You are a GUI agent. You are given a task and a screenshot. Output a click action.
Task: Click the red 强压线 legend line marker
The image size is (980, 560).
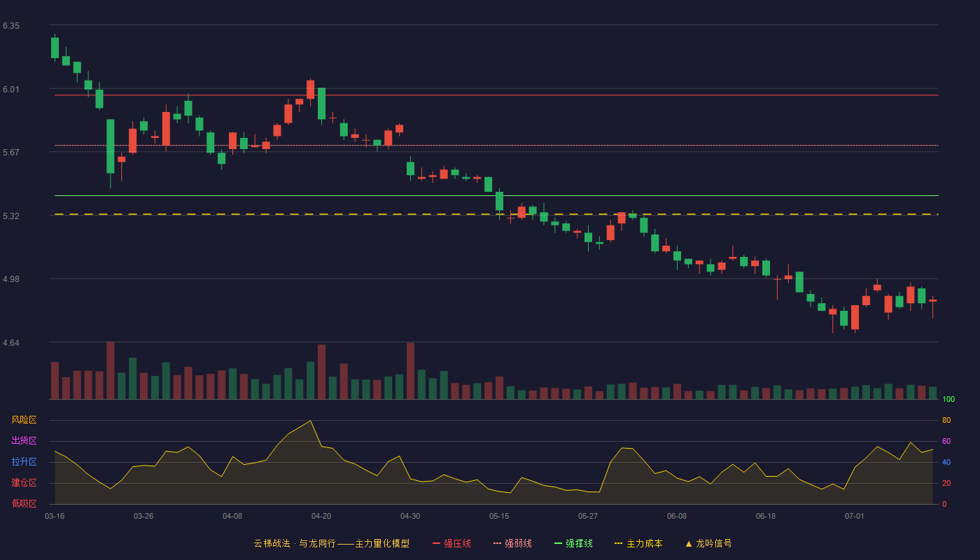[437, 543]
